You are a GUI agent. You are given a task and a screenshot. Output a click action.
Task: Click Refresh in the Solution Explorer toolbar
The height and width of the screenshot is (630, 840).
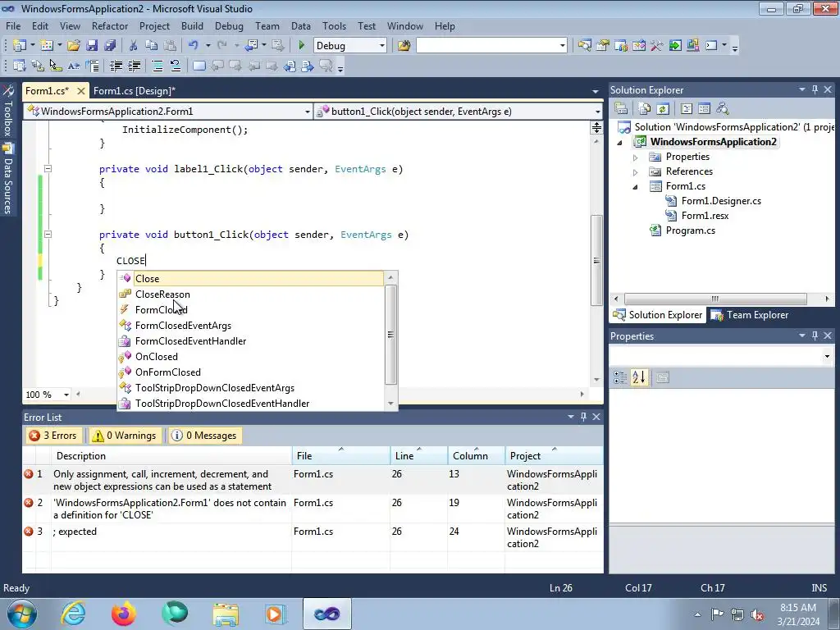(x=663, y=109)
